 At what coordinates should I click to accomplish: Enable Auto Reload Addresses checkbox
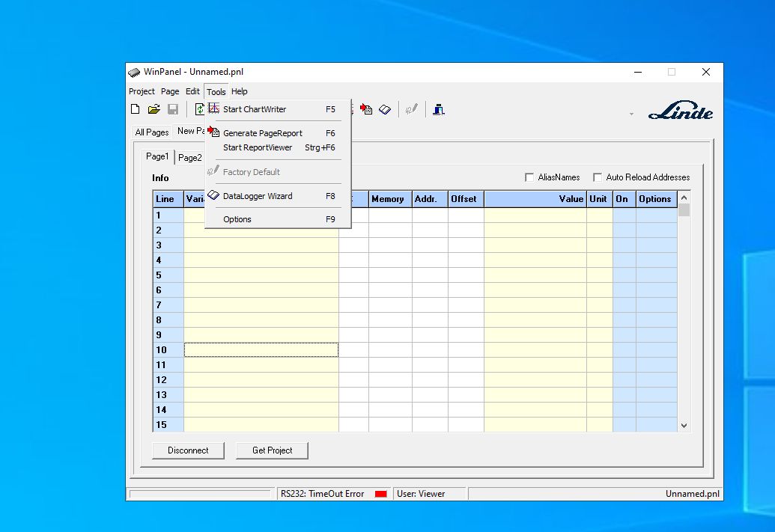pos(598,177)
